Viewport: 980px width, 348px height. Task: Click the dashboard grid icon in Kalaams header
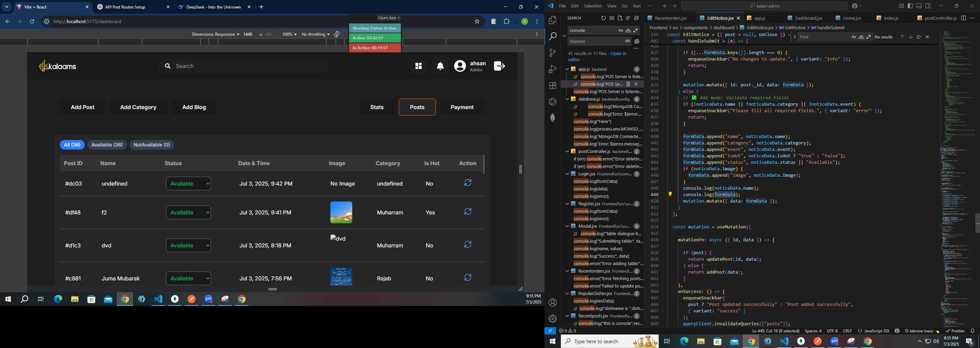pos(418,66)
